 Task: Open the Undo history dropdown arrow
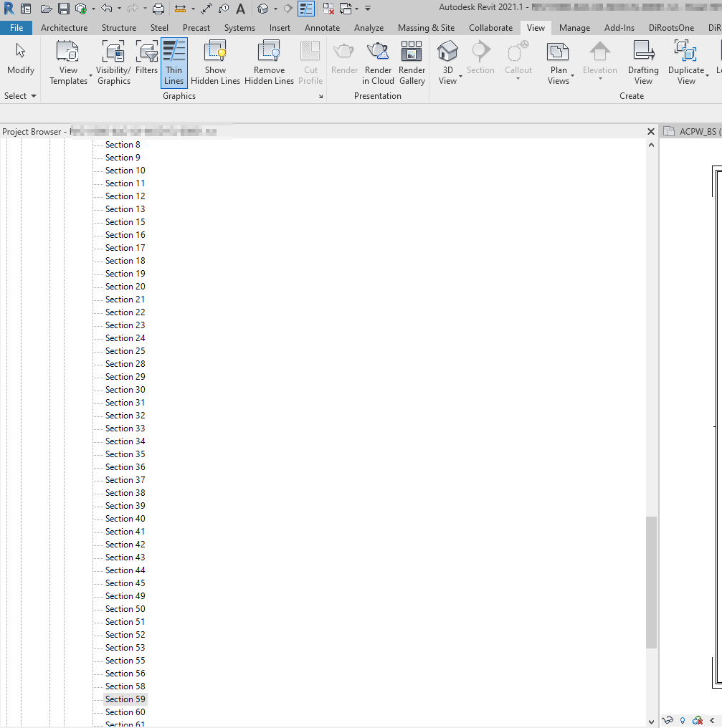coord(119,9)
